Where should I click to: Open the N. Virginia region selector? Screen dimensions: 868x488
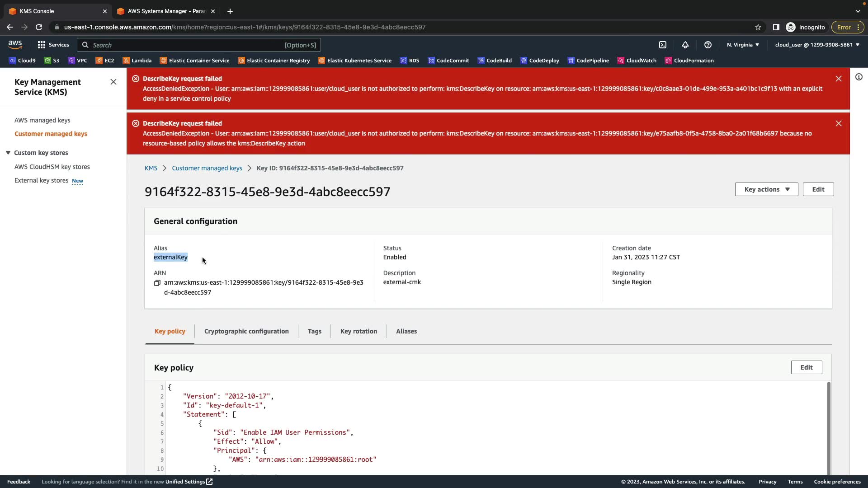(x=743, y=45)
